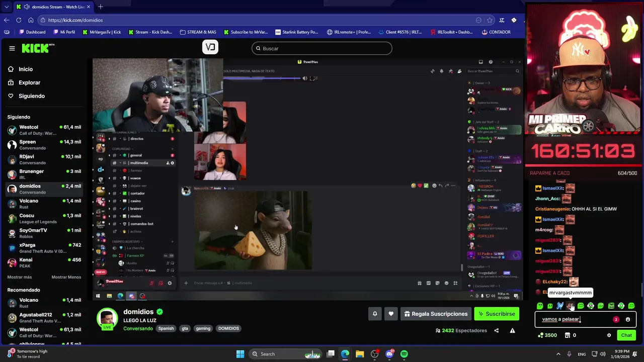
Task: Click the chat scrollbar
Action: pyautogui.click(x=641, y=291)
